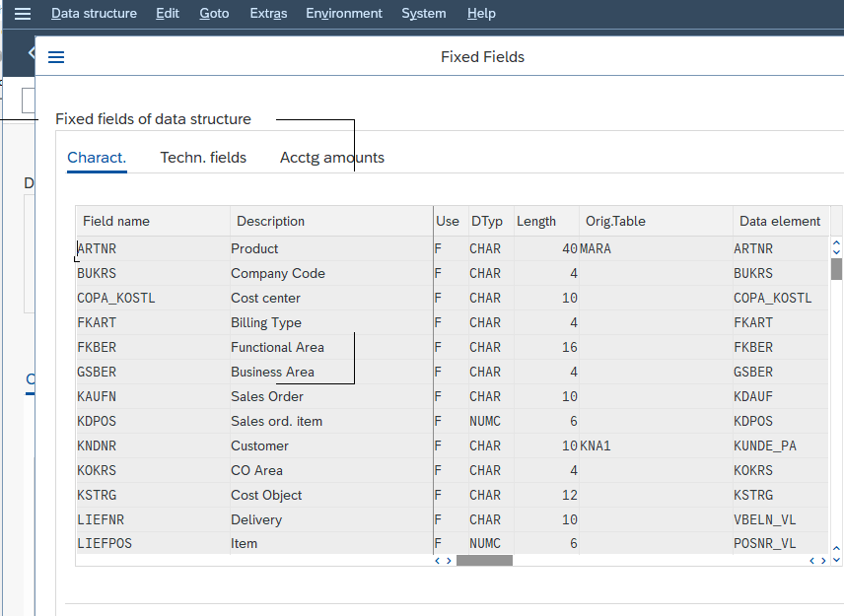Open the Fixed Fields dialog hamburger menu
844x616 pixels.
56,57
